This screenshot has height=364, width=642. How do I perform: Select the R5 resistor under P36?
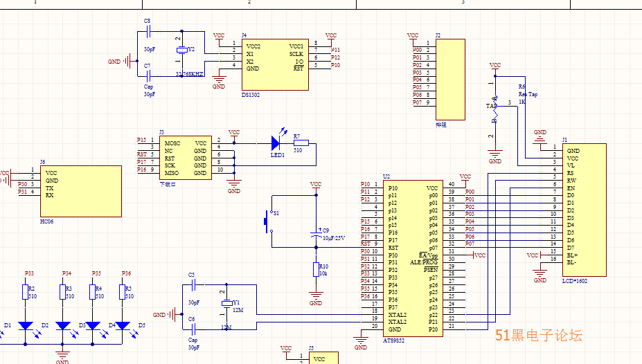[x=123, y=293]
